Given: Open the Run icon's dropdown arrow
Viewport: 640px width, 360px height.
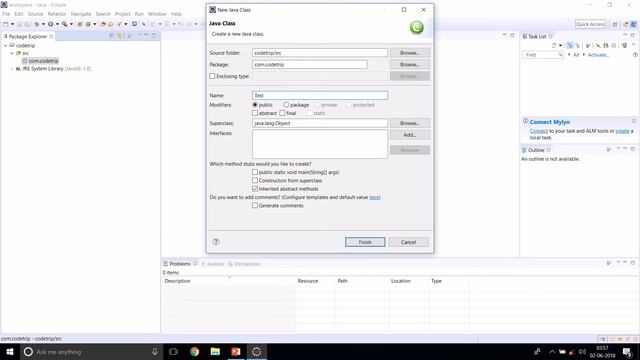Looking at the screenshot, I should pyautogui.click(x=57, y=24).
